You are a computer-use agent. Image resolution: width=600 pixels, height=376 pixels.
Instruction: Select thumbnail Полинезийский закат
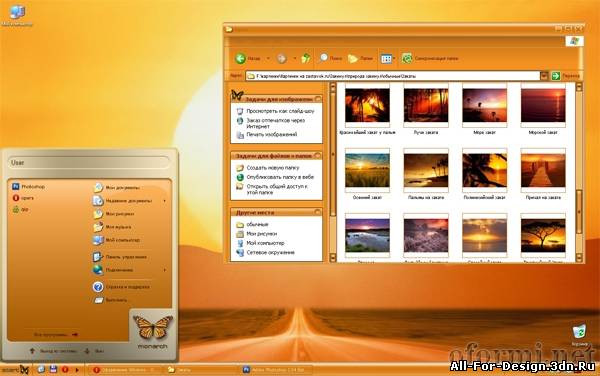(x=484, y=174)
